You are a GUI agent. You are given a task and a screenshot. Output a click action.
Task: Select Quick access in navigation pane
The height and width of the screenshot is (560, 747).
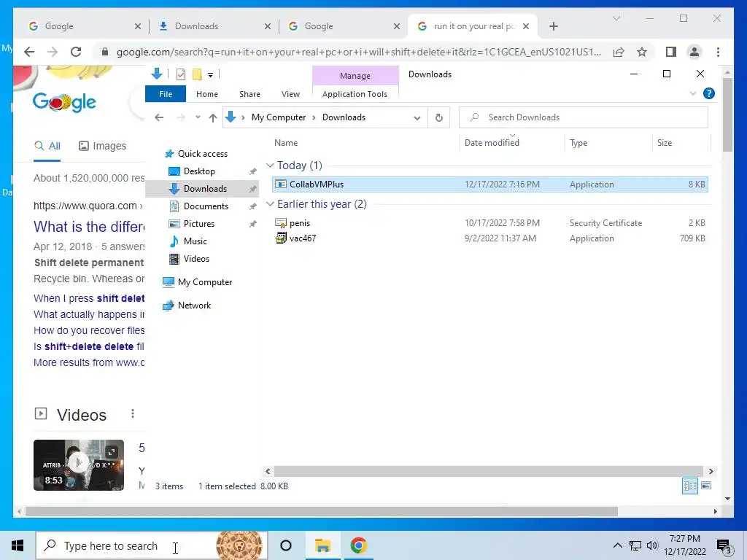tap(203, 154)
